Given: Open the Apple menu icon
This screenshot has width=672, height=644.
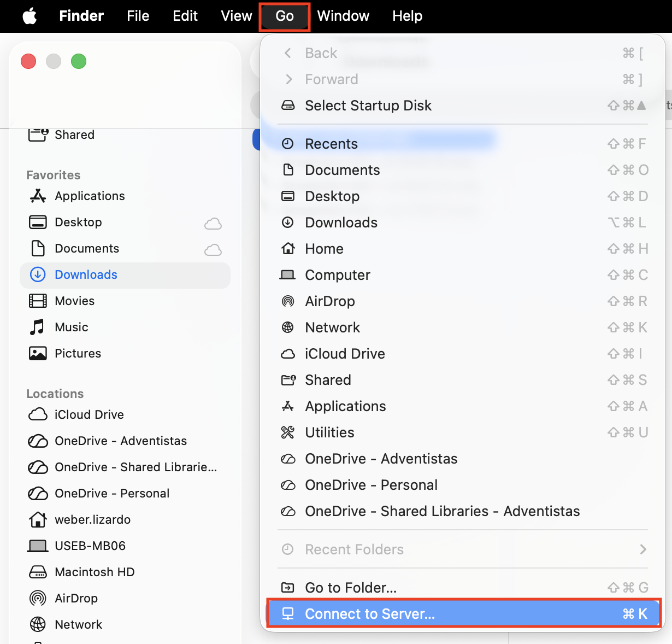Looking at the screenshot, I should tap(30, 16).
